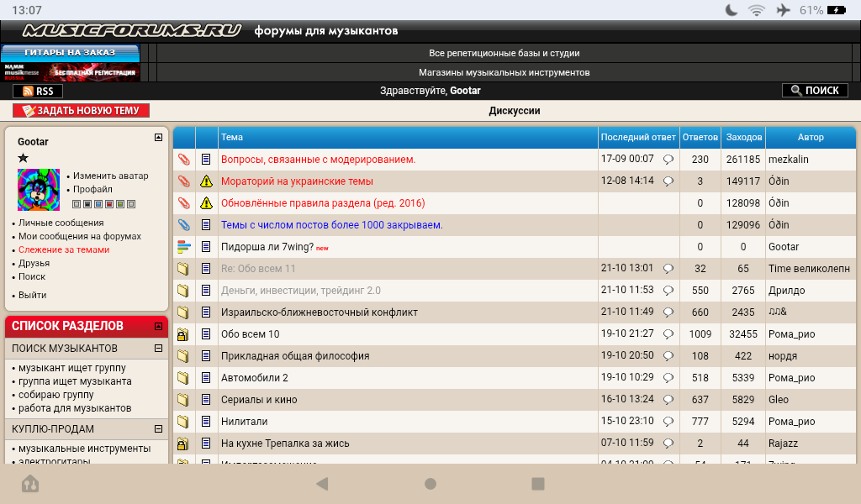This screenshot has height=504, width=861.
Task: Sort topics by Последний ответ column header
Action: (637, 137)
